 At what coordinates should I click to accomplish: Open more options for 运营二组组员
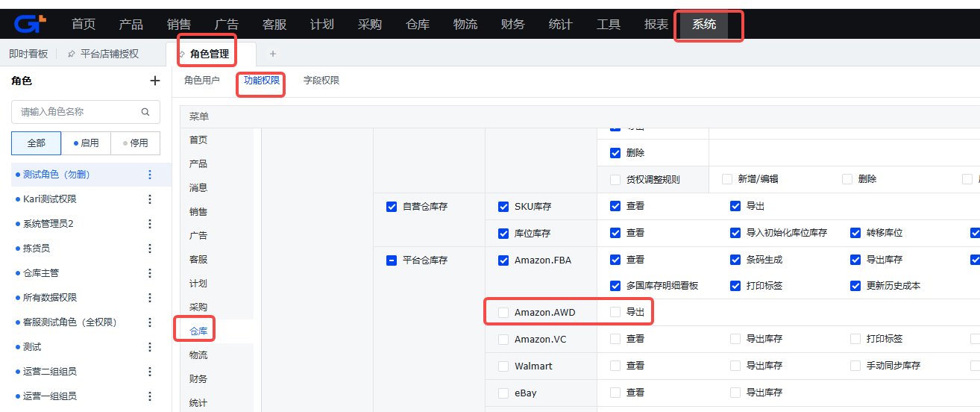[x=149, y=372]
